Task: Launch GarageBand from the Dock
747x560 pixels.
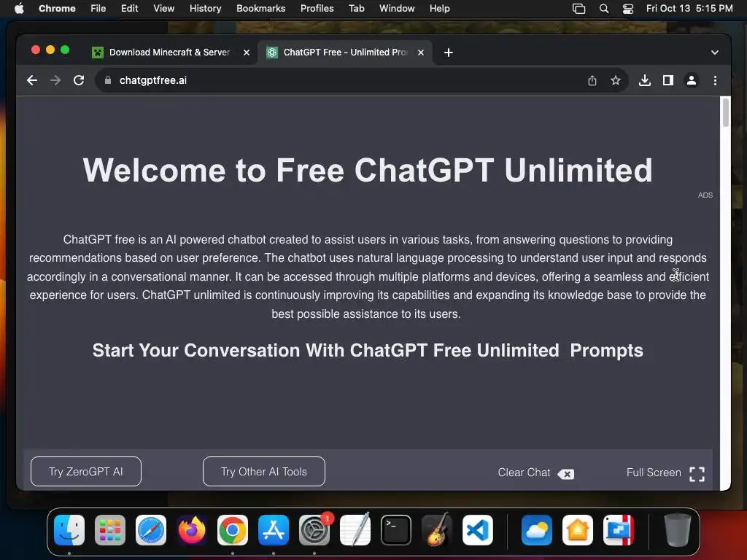Action: (437, 530)
